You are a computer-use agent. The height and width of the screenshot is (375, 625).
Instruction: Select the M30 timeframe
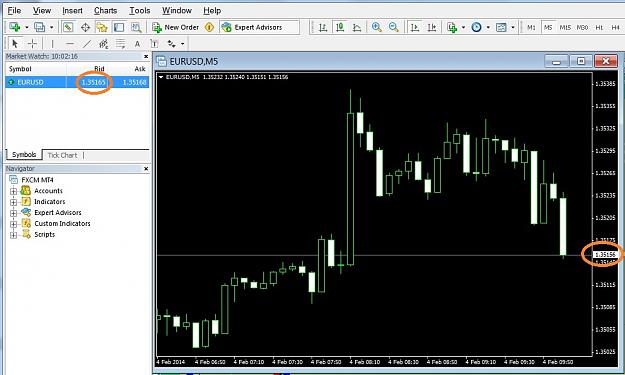pos(582,27)
